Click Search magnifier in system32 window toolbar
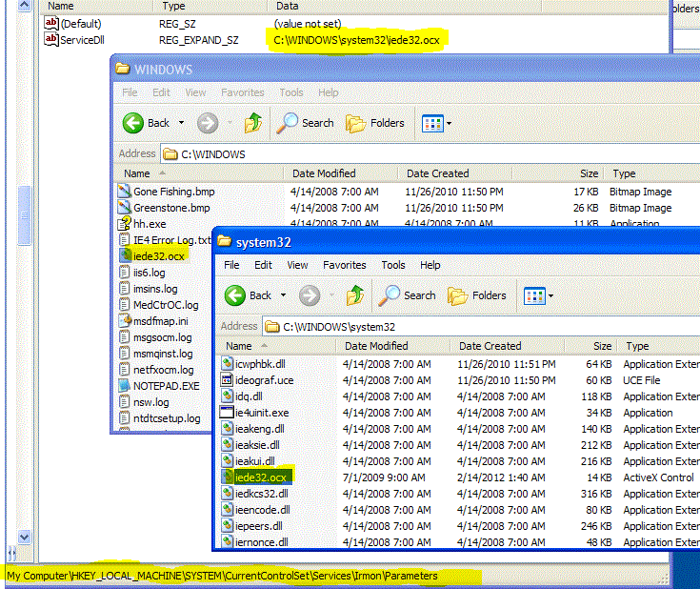Image resolution: width=700 pixels, height=589 pixels. click(389, 295)
